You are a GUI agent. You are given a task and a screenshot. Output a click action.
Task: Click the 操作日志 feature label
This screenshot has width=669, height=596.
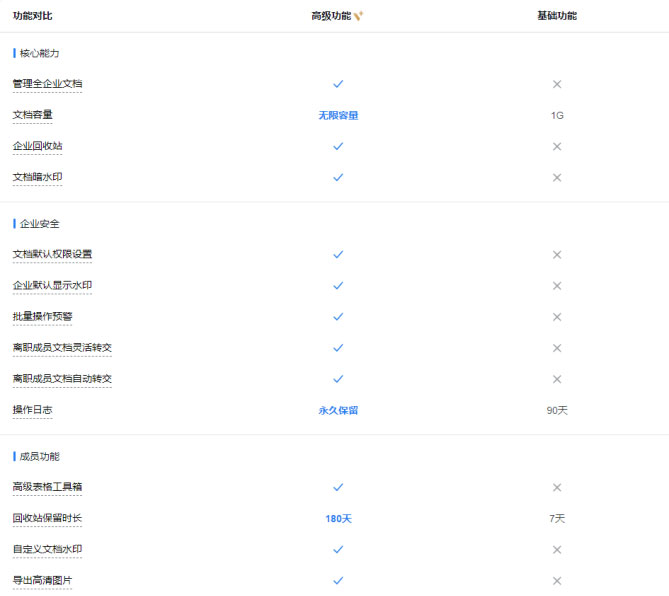(32, 410)
